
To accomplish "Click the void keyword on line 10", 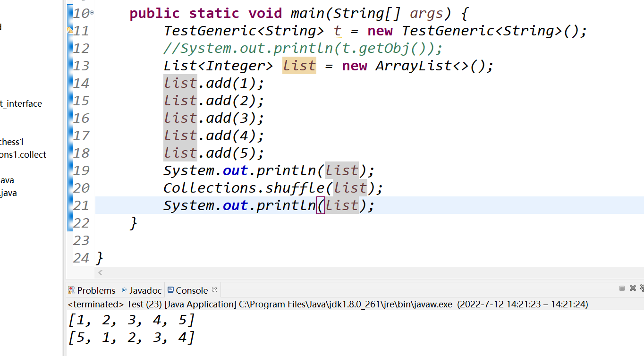I will click(x=265, y=13).
